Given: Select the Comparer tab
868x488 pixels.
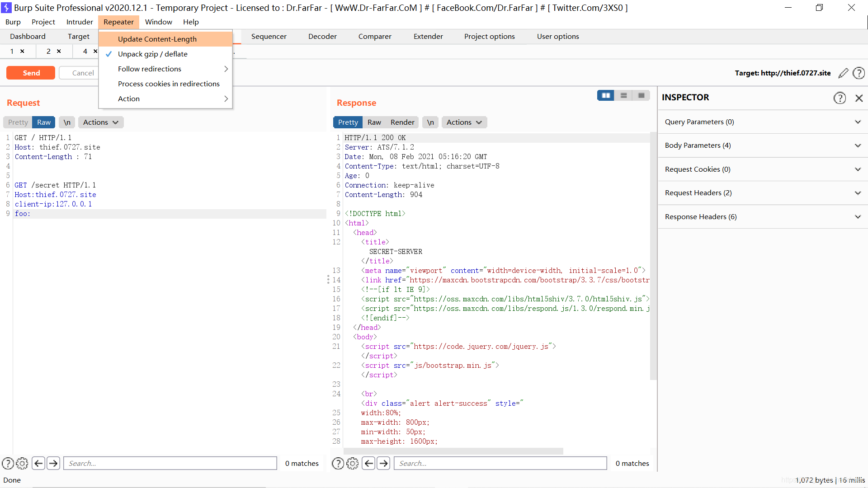Looking at the screenshot, I should (x=375, y=36).
